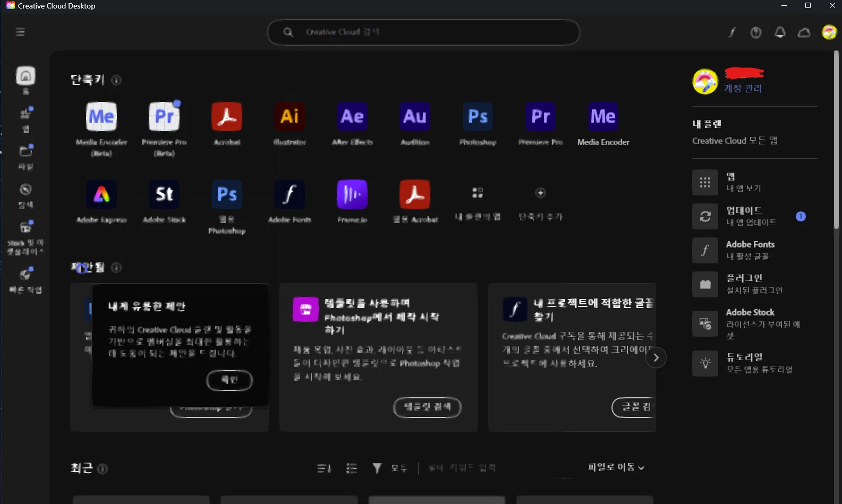Image resolution: width=842 pixels, height=504 pixels.
Task: Click the filter keyword input field
Action: 499,468
